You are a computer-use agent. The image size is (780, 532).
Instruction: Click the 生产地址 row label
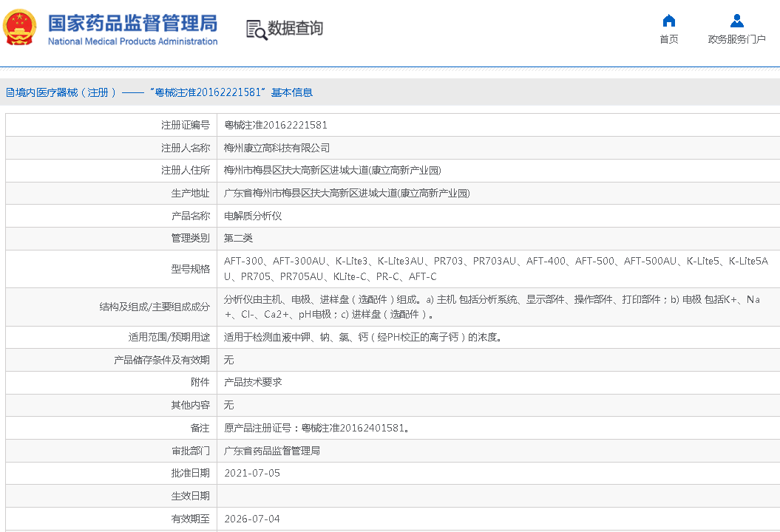tap(191, 194)
